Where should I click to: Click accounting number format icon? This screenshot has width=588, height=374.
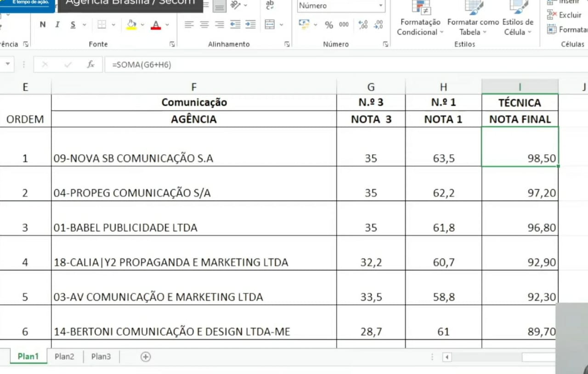[304, 24]
